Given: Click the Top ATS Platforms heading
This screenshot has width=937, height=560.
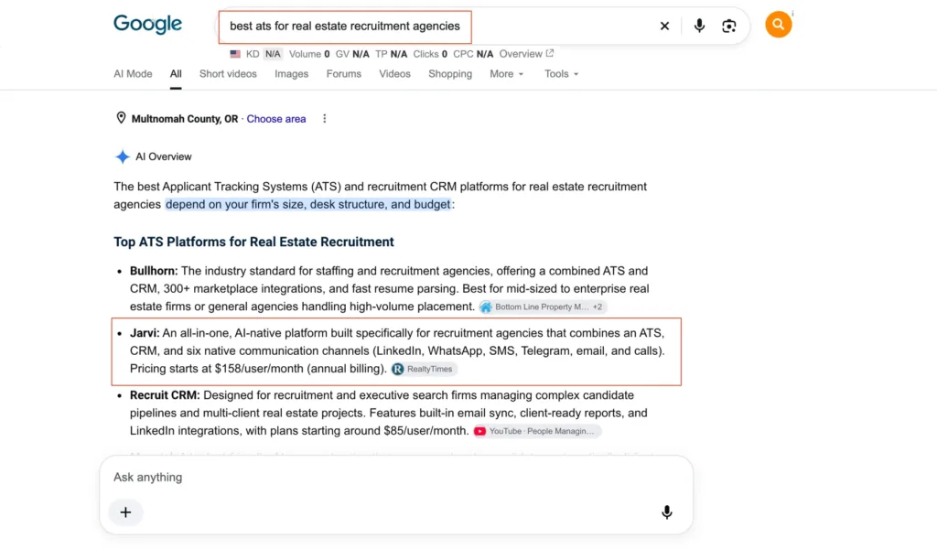Looking at the screenshot, I should pos(254,242).
